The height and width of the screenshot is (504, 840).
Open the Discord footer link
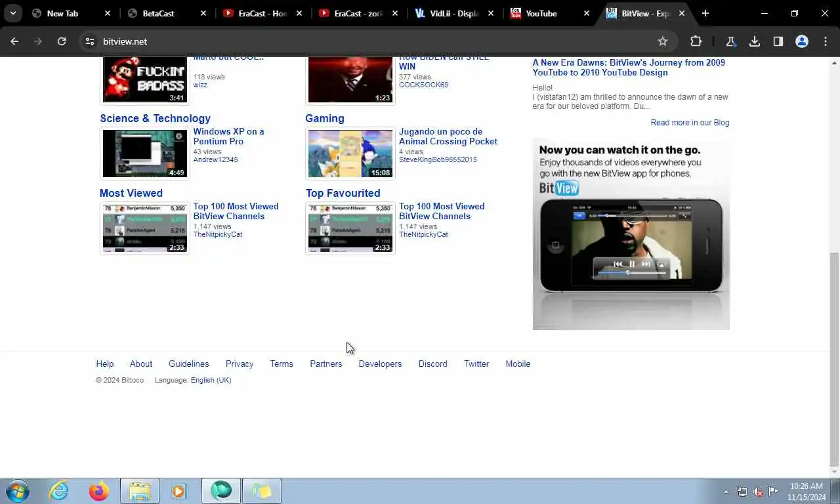pos(433,364)
